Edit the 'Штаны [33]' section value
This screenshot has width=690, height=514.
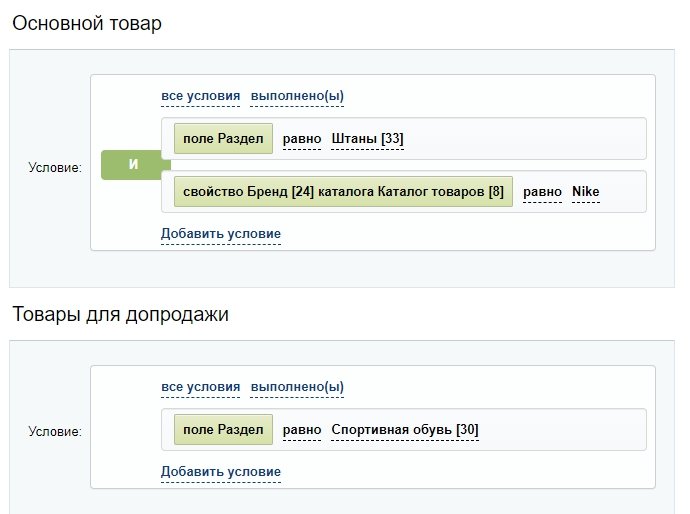point(367,139)
